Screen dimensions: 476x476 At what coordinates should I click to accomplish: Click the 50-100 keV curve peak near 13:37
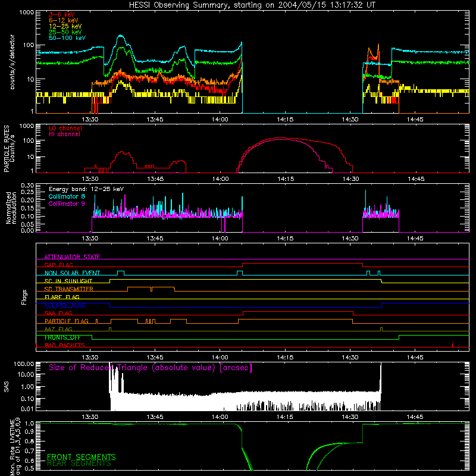point(121,36)
